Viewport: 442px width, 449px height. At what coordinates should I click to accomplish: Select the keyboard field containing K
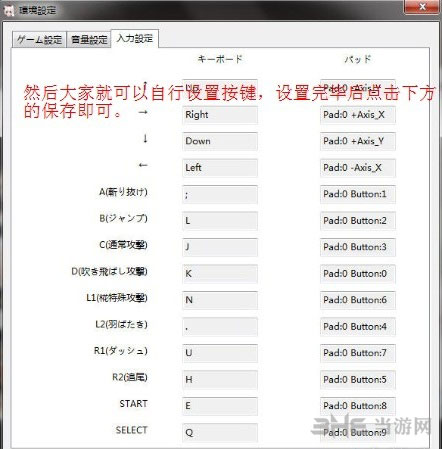[x=220, y=274]
